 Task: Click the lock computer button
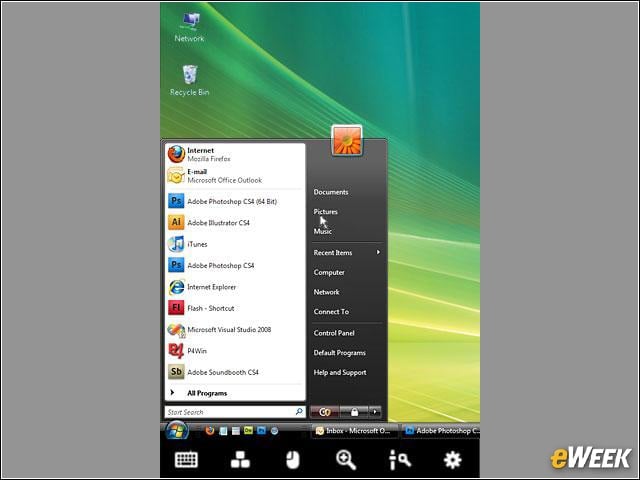coord(354,412)
